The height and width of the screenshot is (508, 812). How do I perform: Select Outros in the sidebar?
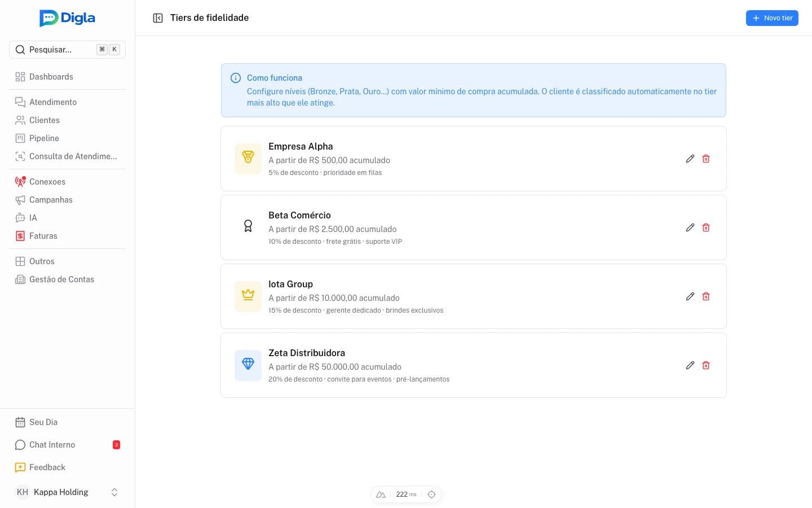[68, 261]
